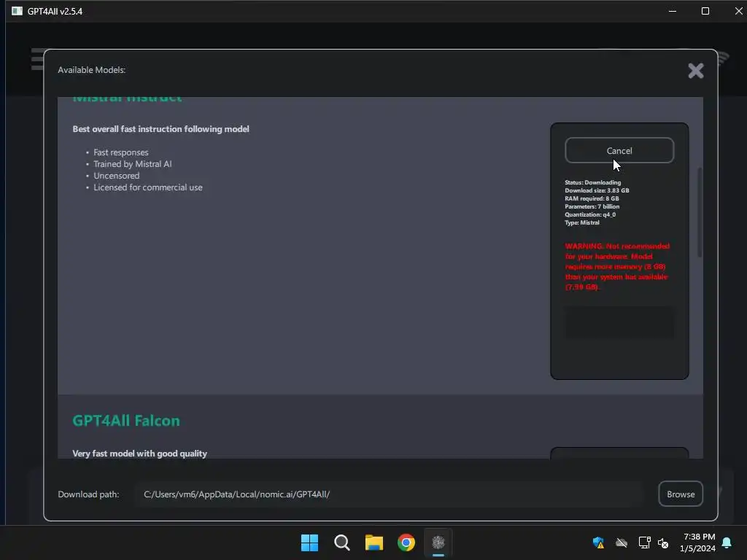
Task: Select text 'Best overall fast instruction following model'
Action: (160, 129)
